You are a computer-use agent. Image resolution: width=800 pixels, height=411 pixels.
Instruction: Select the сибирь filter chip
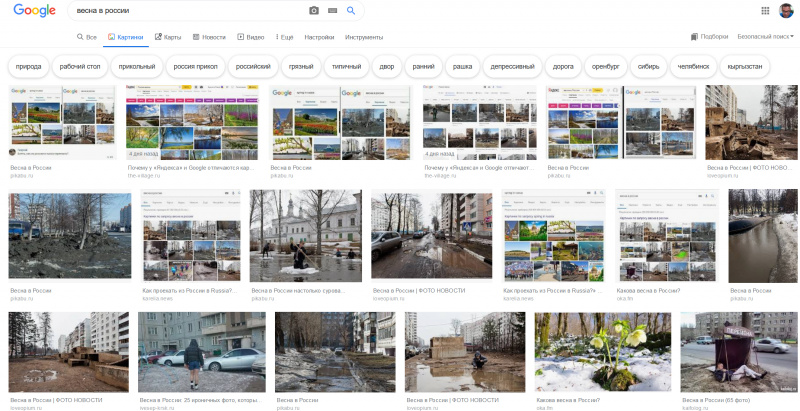[x=648, y=67]
